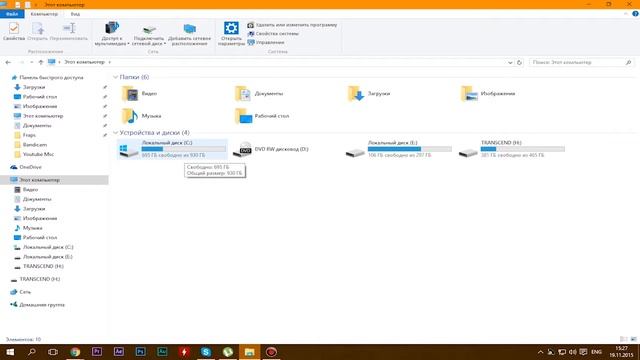Open the Windows Start menu
This screenshot has width=640, height=360.
tap(10, 352)
